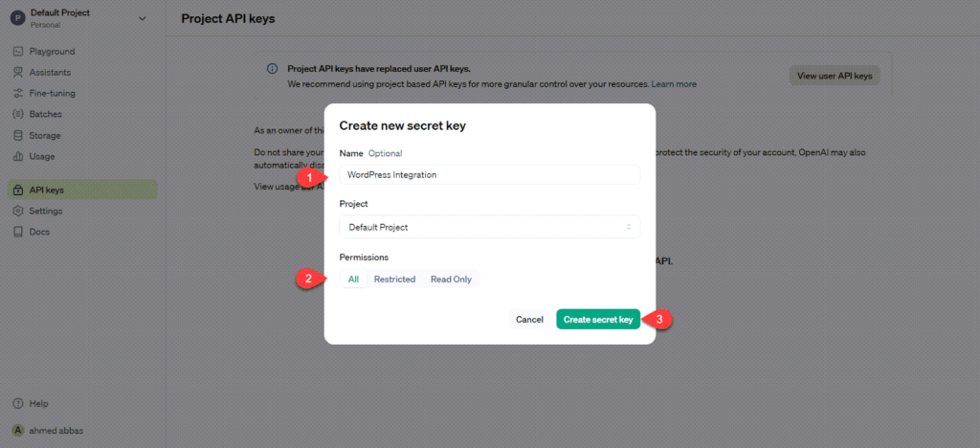This screenshot has width=980, height=448.
Task: Select the All permissions option
Action: (x=353, y=280)
